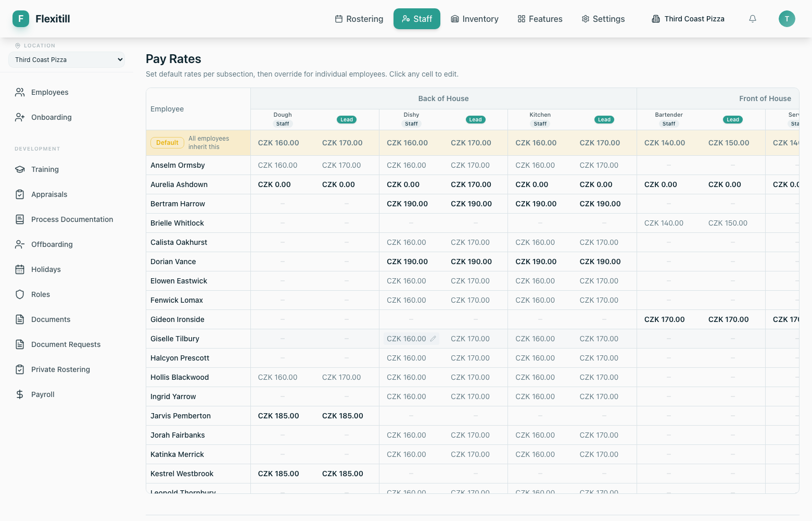Edit default Bartender Lead rate CZK 150.00
The height and width of the screenshot is (521, 812).
[x=729, y=143]
